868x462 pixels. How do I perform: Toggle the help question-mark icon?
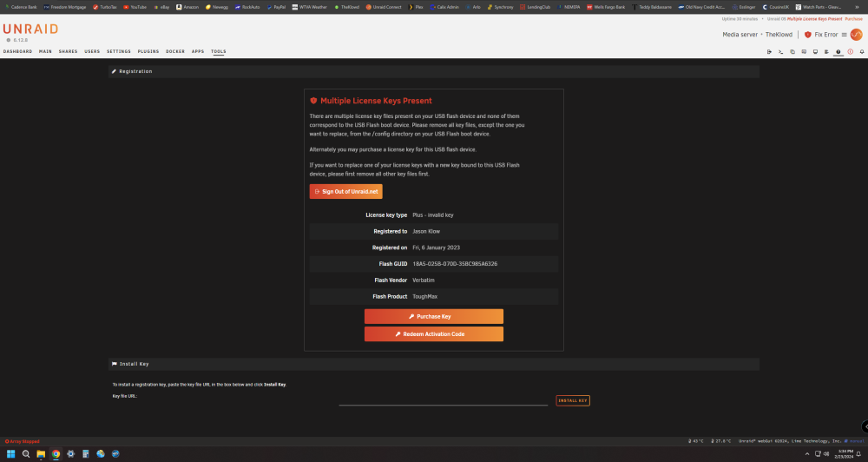pos(838,51)
